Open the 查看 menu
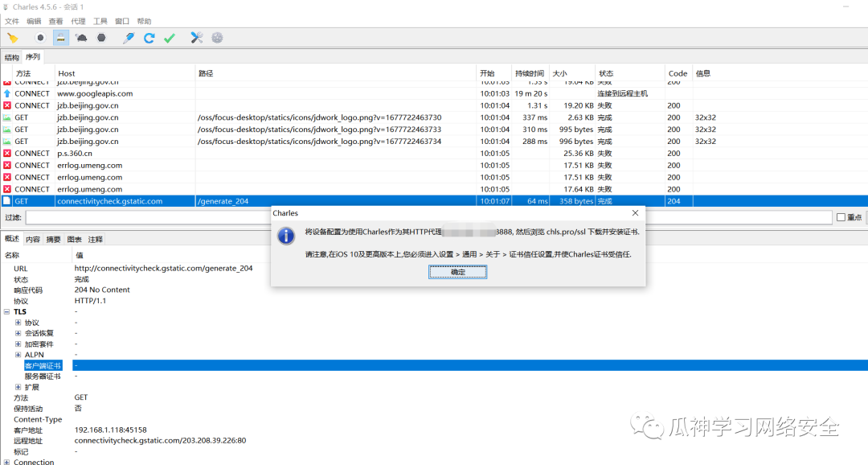Viewport: 868px width, 465px height. [56, 21]
